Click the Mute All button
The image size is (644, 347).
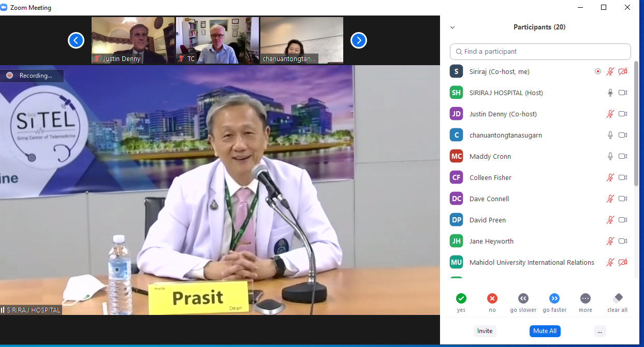click(x=545, y=331)
